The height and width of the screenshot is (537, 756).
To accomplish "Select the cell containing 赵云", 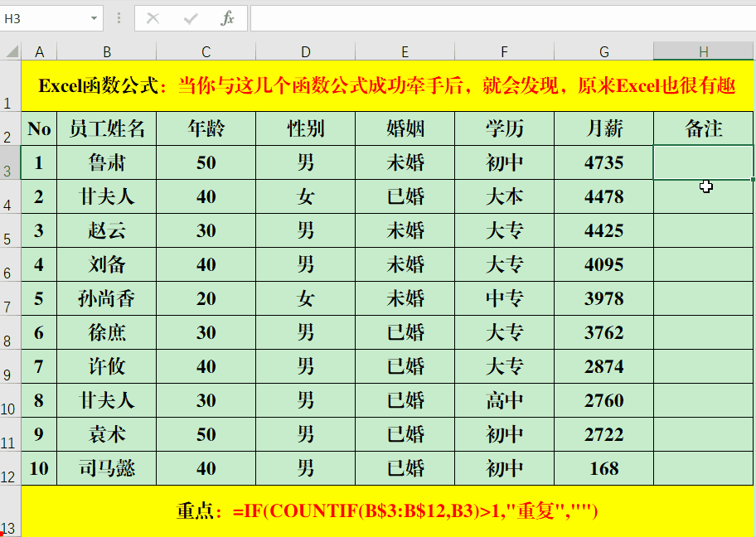I will (107, 230).
